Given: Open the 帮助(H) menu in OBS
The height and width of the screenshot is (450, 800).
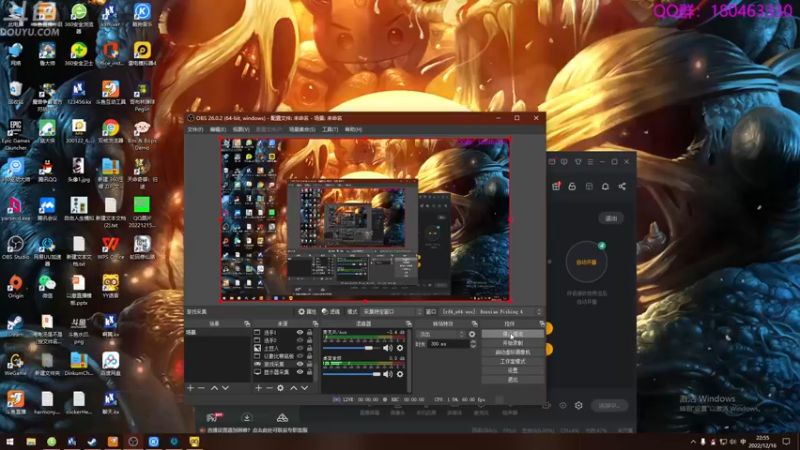Looking at the screenshot, I should click(x=353, y=130).
